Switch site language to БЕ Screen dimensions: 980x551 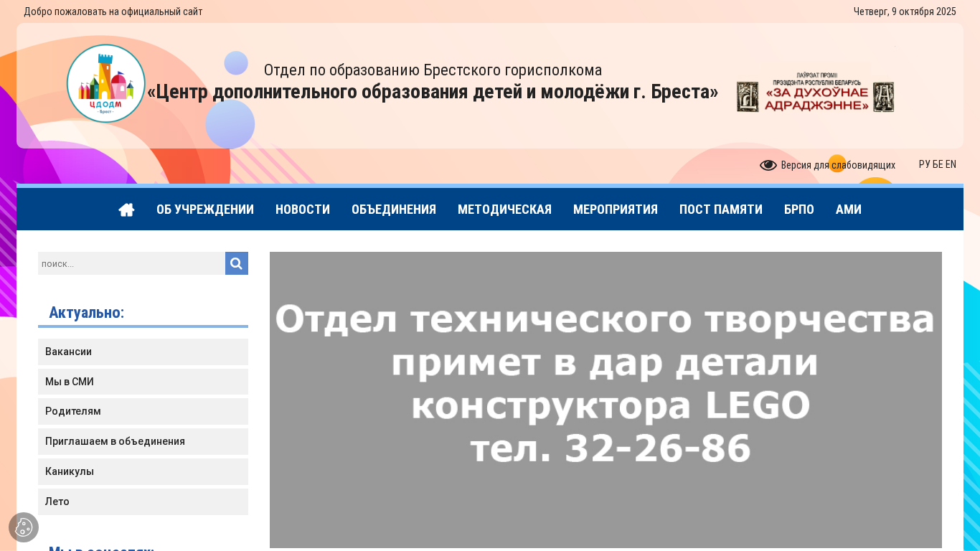pyautogui.click(x=938, y=164)
